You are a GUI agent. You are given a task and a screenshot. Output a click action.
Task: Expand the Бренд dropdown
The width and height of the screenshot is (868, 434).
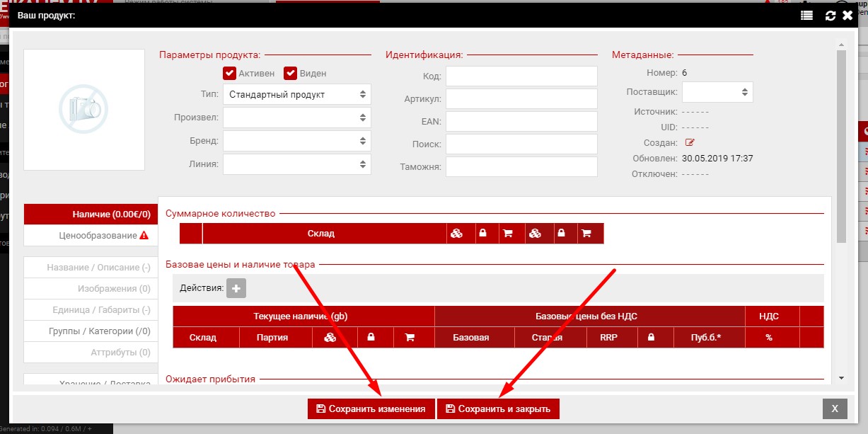(296, 140)
